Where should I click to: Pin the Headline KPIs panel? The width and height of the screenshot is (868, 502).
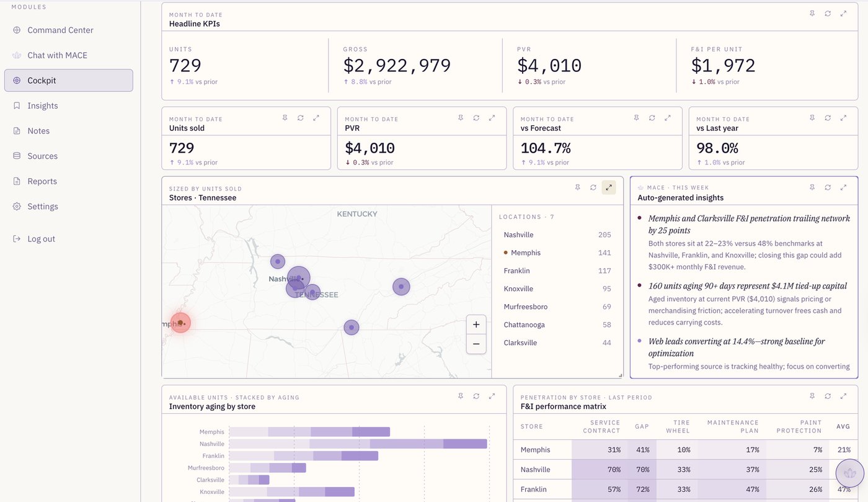[812, 14]
